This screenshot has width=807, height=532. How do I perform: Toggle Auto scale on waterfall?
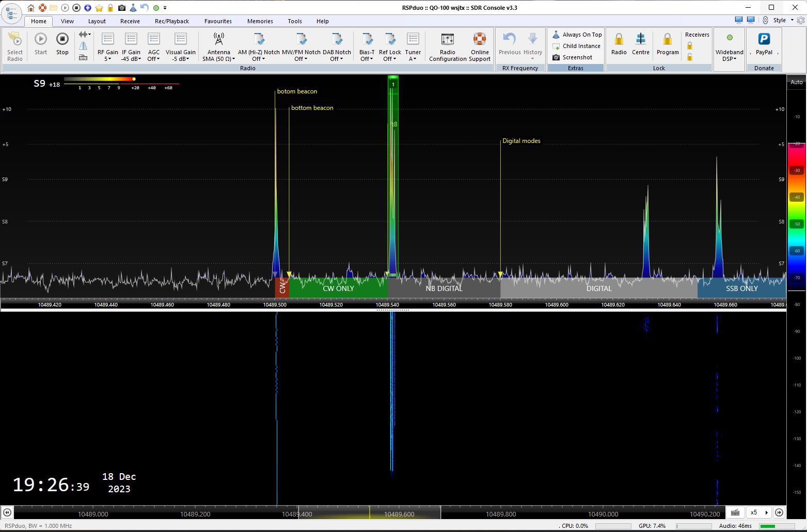[x=796, y=82]
